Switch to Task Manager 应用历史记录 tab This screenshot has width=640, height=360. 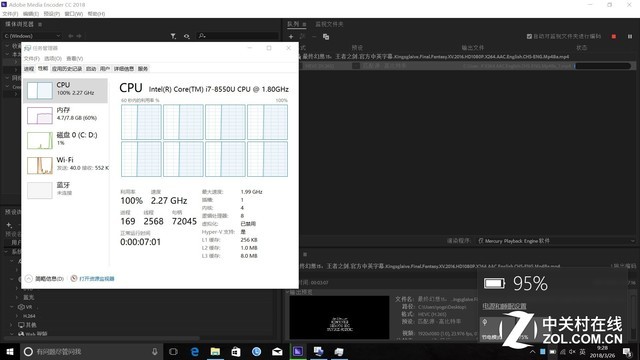[x=67, y=69]
